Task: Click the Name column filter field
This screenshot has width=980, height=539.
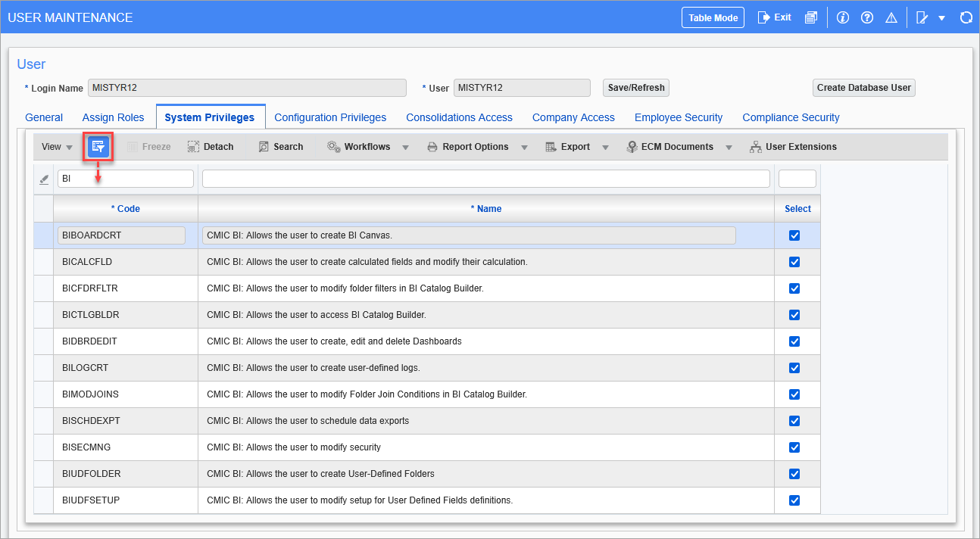Action: point(485,179)
